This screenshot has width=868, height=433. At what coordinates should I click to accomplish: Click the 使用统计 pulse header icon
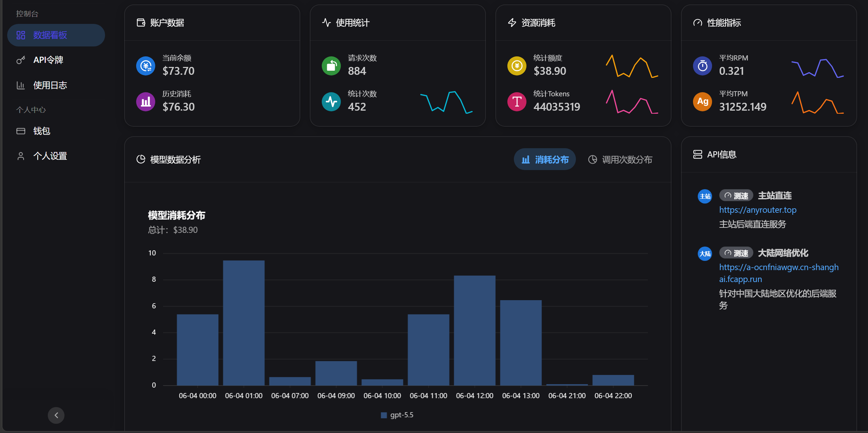click(327, 23)
